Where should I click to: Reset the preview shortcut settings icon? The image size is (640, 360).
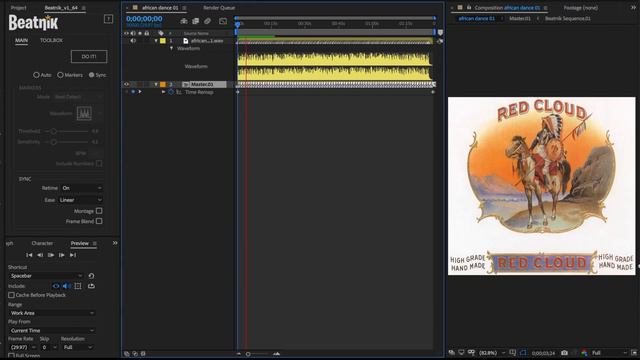pos(91,276)
